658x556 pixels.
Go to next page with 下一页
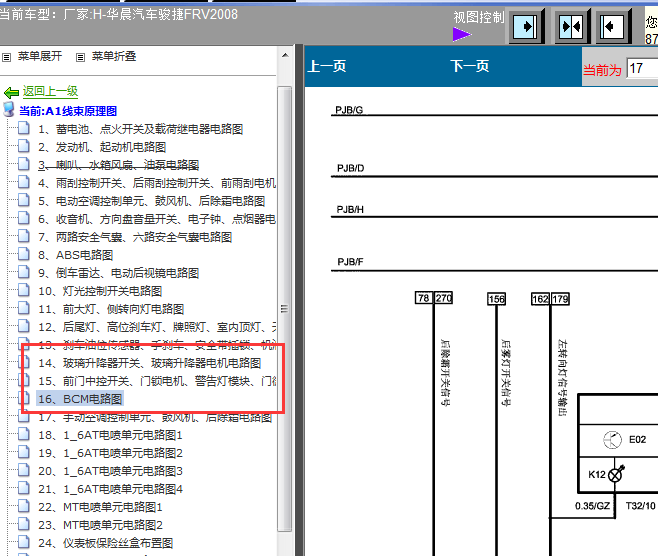(x=470, y=66)
